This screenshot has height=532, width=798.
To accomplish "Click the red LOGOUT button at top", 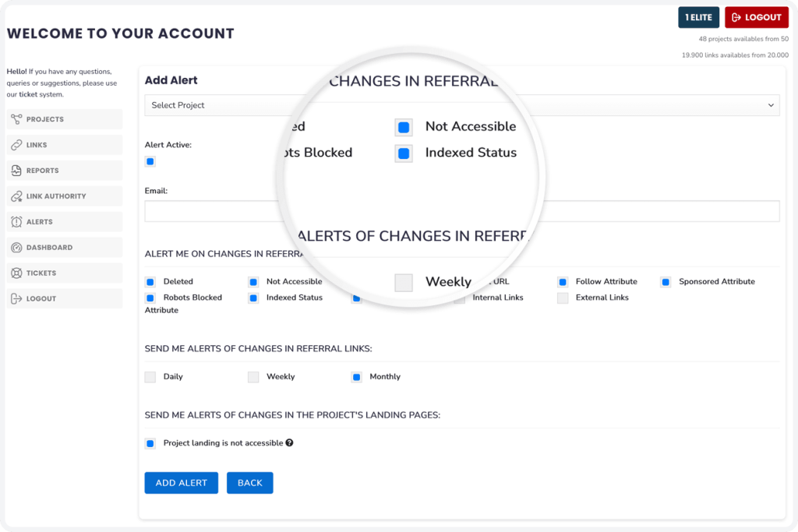I will [757, 17].
